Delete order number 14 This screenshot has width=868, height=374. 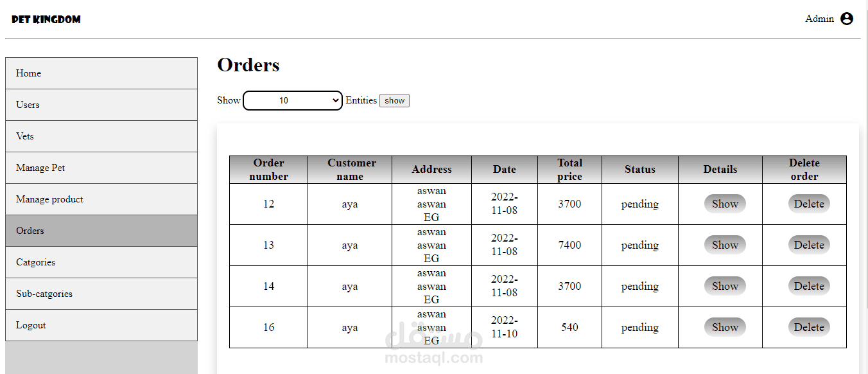(x=809, y=286)
